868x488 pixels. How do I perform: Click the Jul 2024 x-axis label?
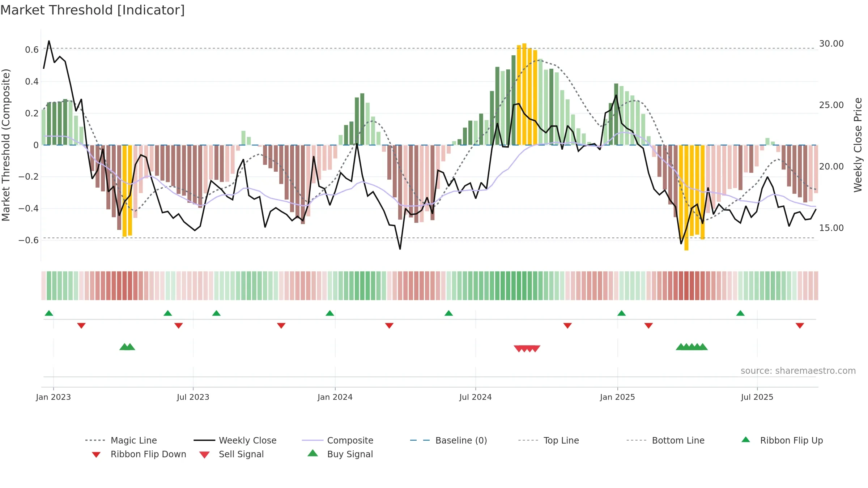coord(476,397)
